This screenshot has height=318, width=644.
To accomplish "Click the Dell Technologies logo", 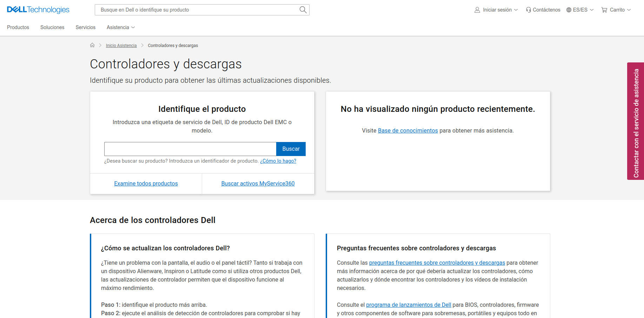I will coord(38,9).
